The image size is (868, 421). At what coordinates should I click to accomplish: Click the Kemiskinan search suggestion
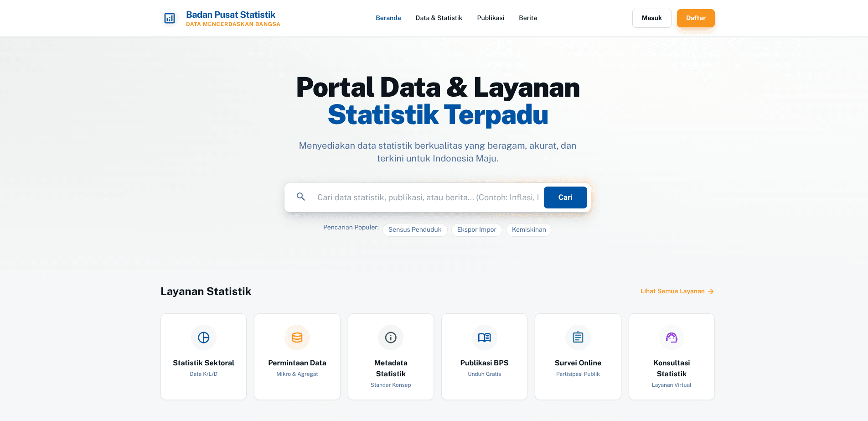click(x=529, y=229)
